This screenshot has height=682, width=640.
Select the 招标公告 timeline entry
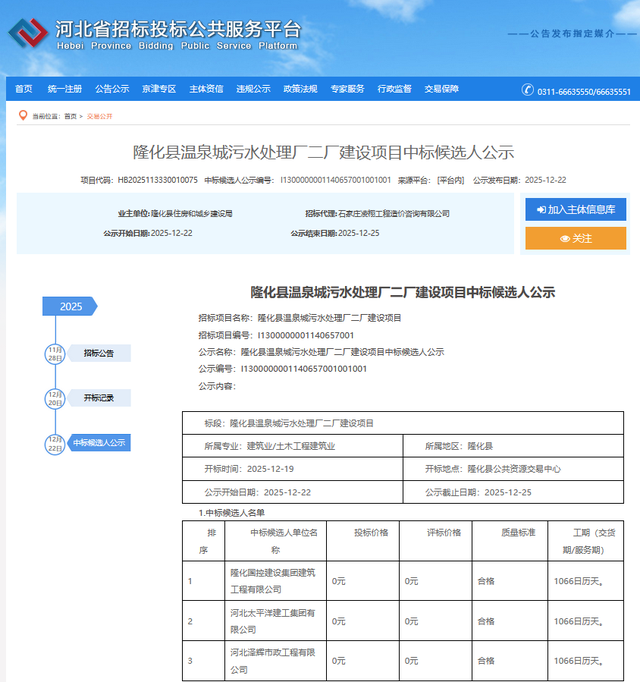[x=99, y=353]
